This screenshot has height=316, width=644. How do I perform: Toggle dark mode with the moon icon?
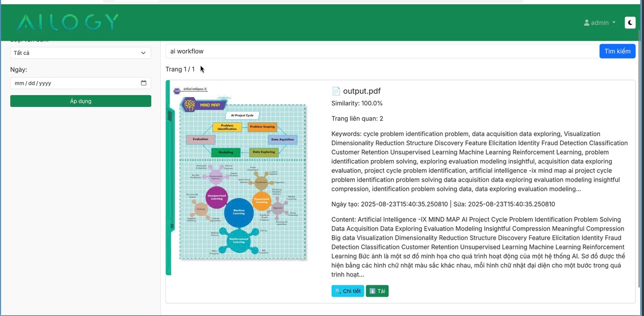[x=630, y=23]
